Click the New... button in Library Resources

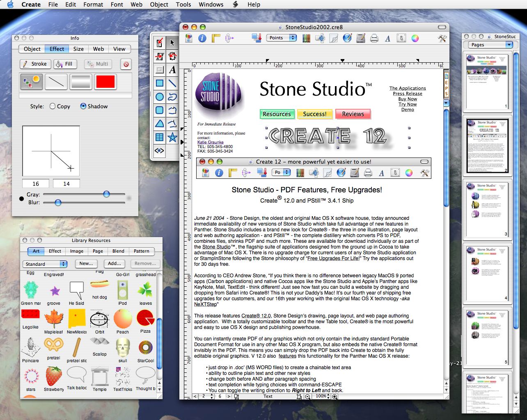click(86, 264)
